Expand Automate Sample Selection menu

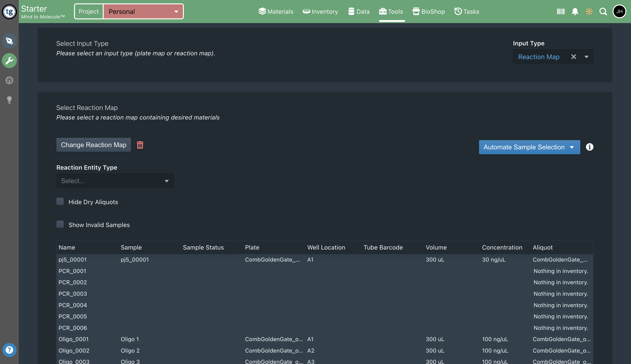click(529, 147)
